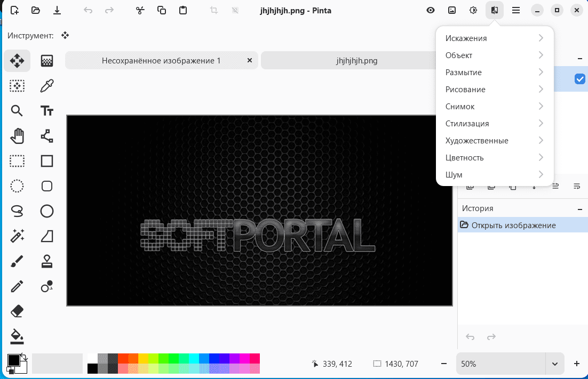This screenshot has height=379, width=588.
Task: Expand the Шум submenu
Action: (x=495, y=174)
